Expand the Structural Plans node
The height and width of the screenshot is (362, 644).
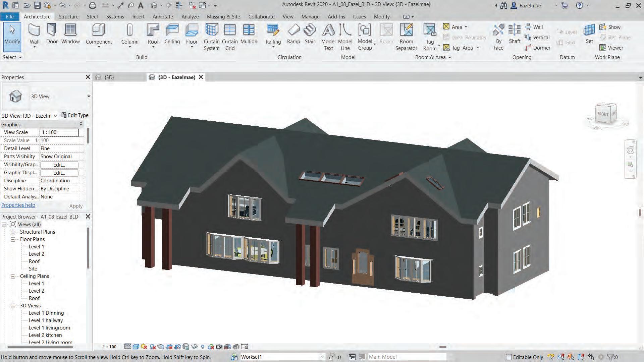tap(13, 232)
